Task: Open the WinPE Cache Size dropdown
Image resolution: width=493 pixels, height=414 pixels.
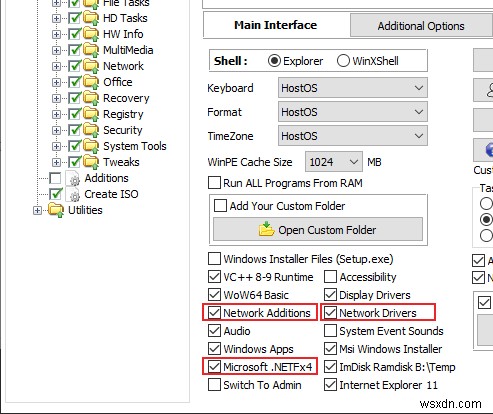Action: (334, 162)
